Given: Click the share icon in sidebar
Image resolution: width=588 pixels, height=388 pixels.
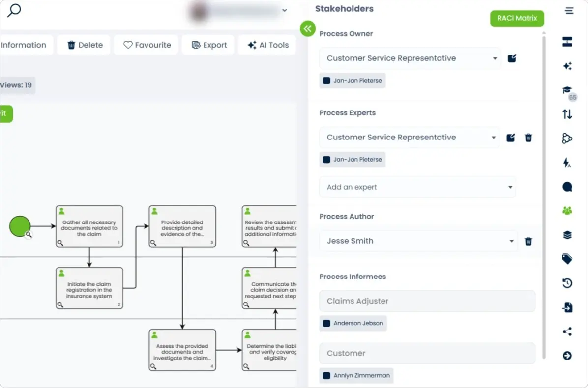Looking at the screenshot, I should coord(567,332).
